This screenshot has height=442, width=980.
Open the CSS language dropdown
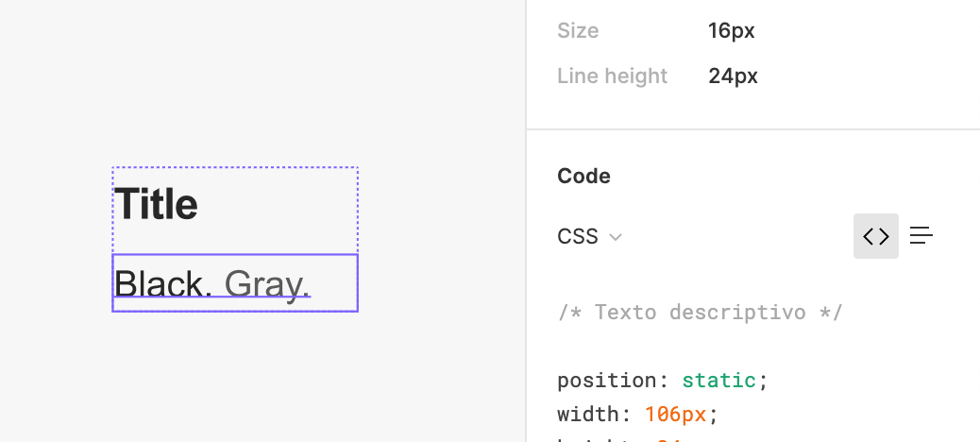point(589,237)
